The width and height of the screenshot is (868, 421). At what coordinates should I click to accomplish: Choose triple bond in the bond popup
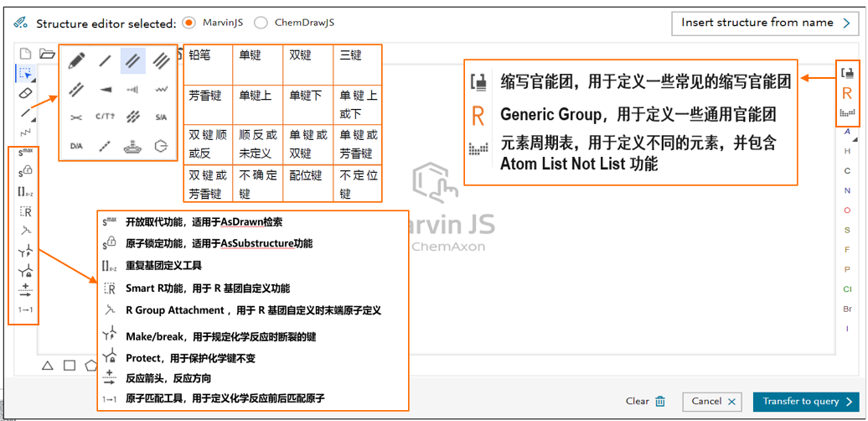[161, 60]
